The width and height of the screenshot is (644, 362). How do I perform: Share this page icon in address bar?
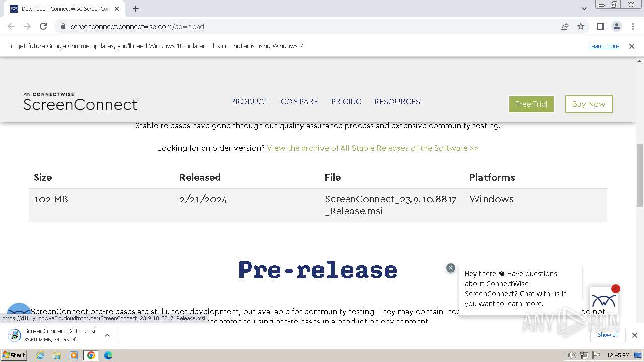click(565, 26)
